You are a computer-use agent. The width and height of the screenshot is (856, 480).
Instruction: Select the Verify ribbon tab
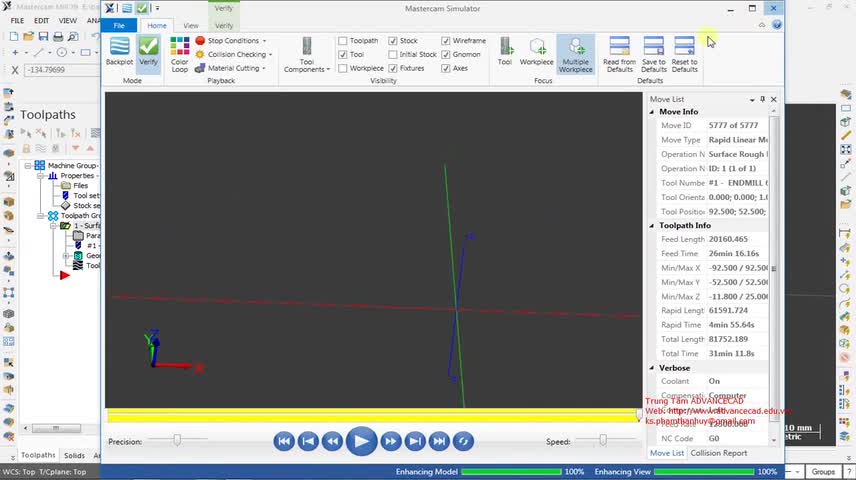(224, 26)
